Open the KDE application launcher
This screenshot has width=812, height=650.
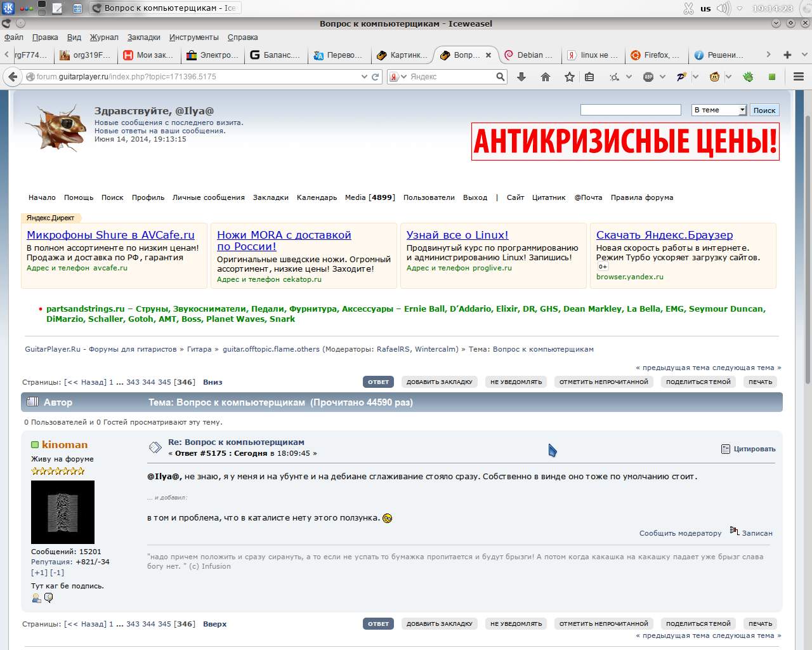pyautogui.click(x=8, y=8)
